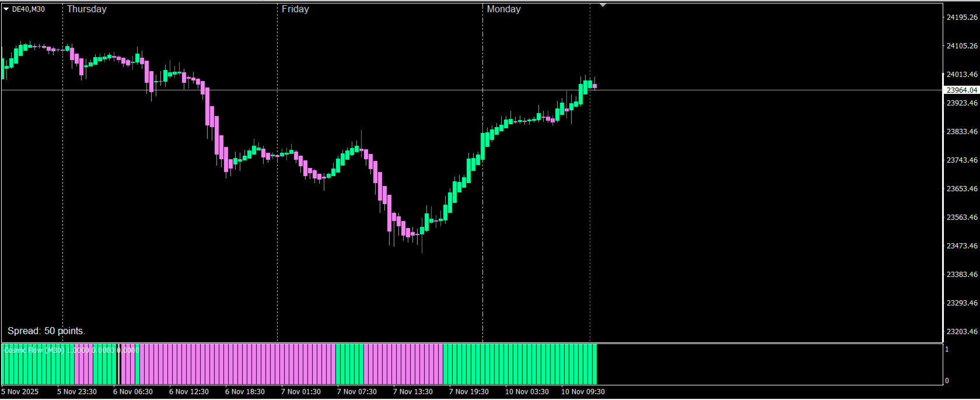Click the indicator scale value 0

click(947, 381)
